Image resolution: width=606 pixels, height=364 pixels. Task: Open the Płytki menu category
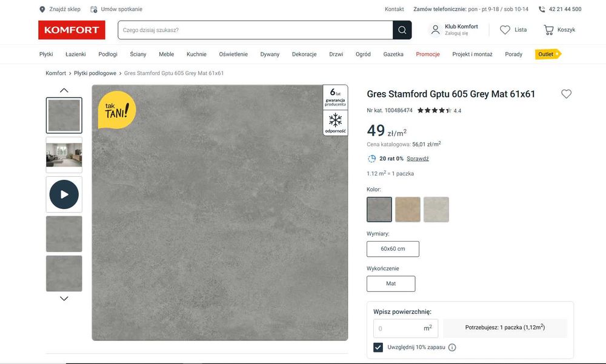click(x=46, y=54)
